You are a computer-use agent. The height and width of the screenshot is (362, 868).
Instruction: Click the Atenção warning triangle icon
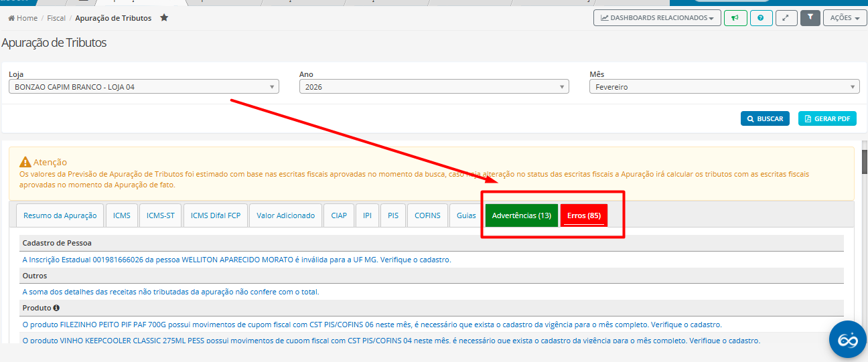(x=25, y=162)
